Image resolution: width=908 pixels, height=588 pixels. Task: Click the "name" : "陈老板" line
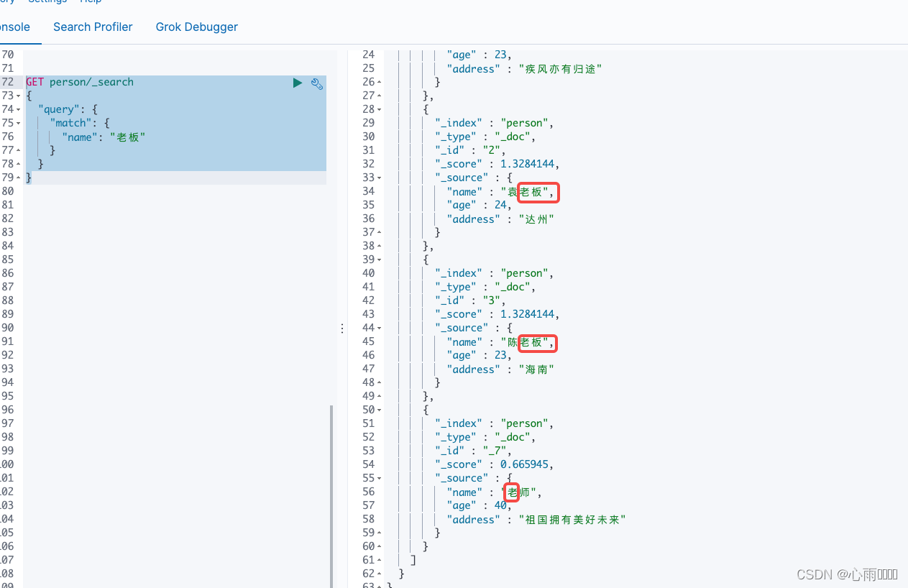pos(500,342)
